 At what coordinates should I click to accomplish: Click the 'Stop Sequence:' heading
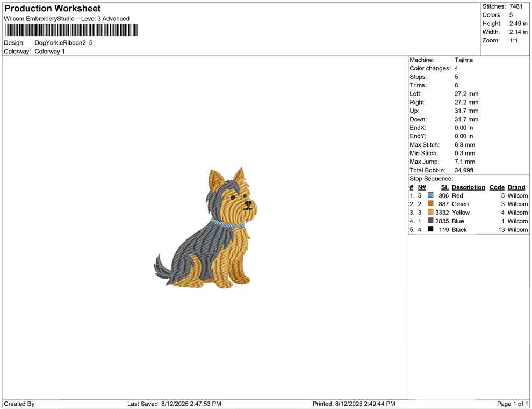click(x=431, y=179)
